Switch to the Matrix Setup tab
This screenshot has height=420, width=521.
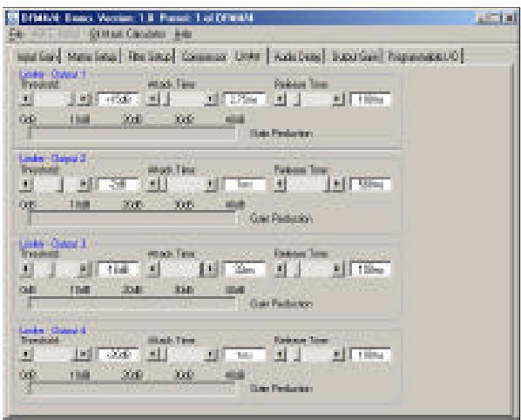[92, 57]
